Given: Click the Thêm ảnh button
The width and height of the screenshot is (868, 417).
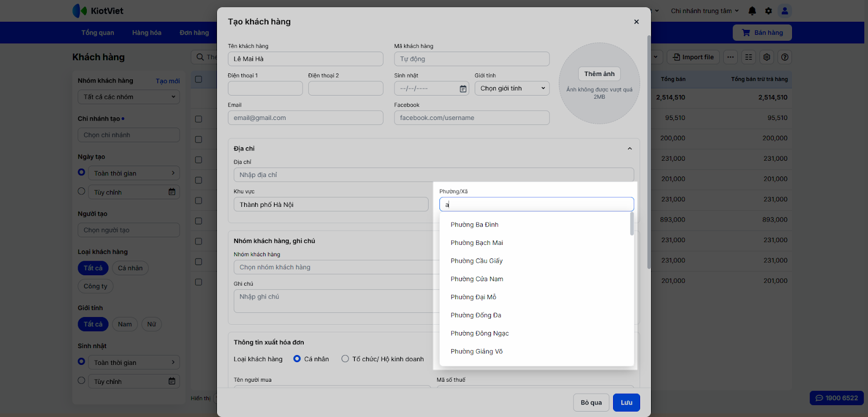Looking at the screenshot, I should [599, 74].
